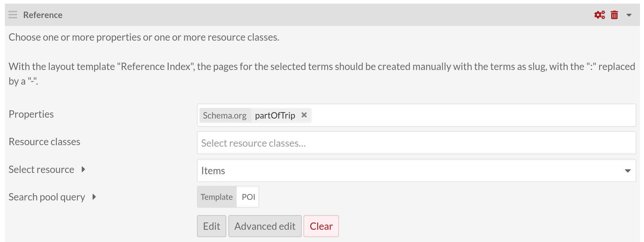644x242 pixels.
Task: Click the Search pool query label
Action: [47, 197]
